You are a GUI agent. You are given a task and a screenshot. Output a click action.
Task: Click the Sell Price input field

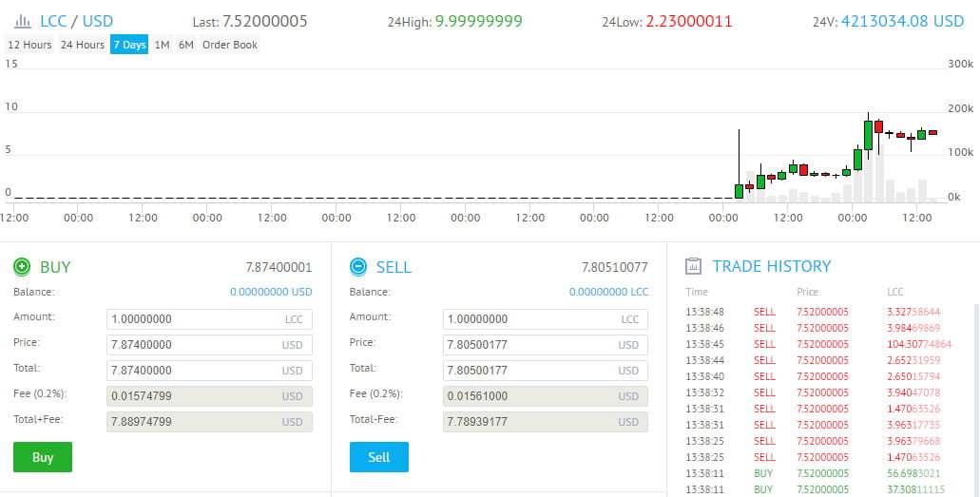(545, 344)
